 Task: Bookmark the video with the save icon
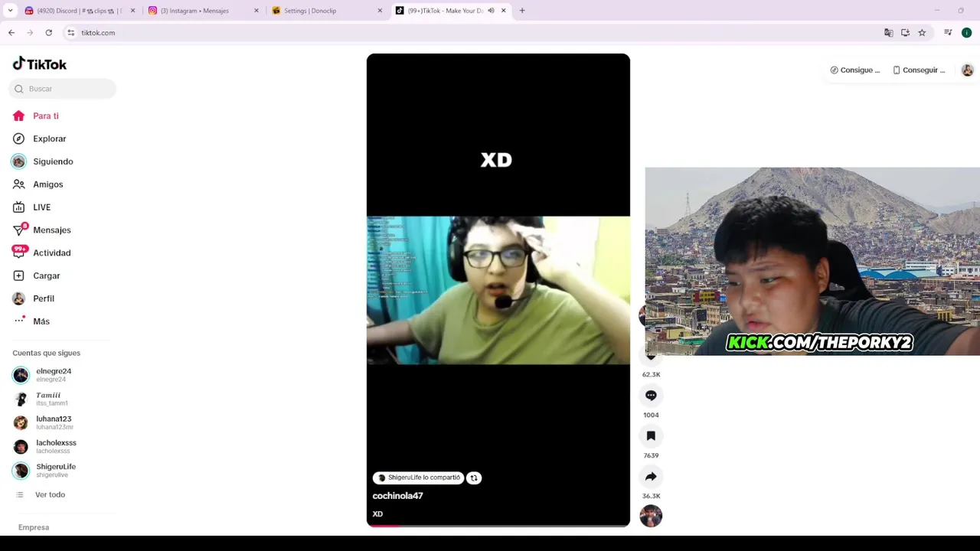[x=651, y=436]
